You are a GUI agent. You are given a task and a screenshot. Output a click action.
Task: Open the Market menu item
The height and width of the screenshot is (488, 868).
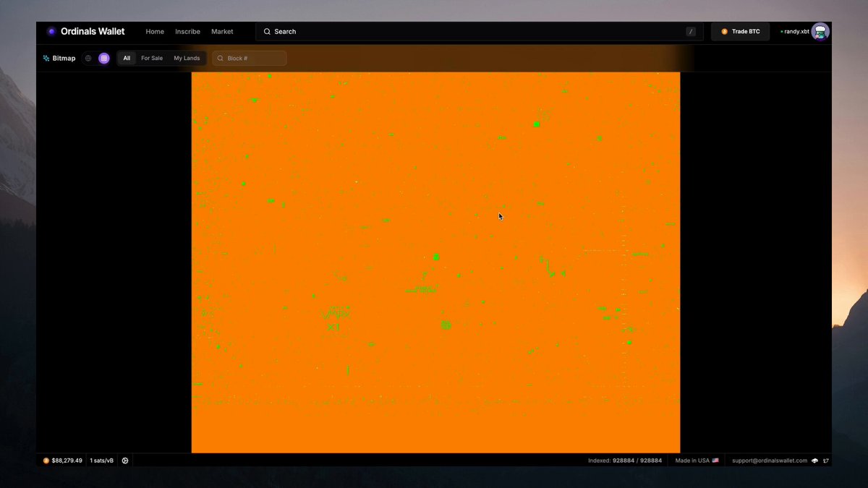(222, 32)
